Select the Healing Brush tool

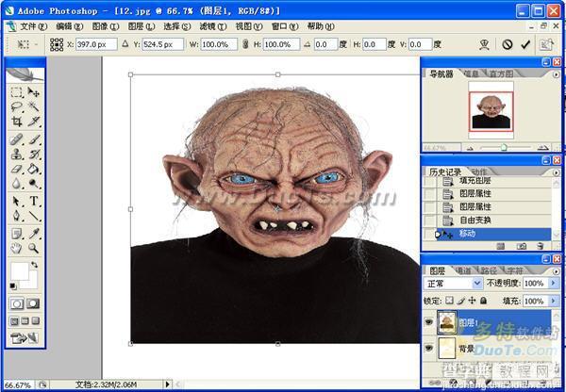(16, 139)
